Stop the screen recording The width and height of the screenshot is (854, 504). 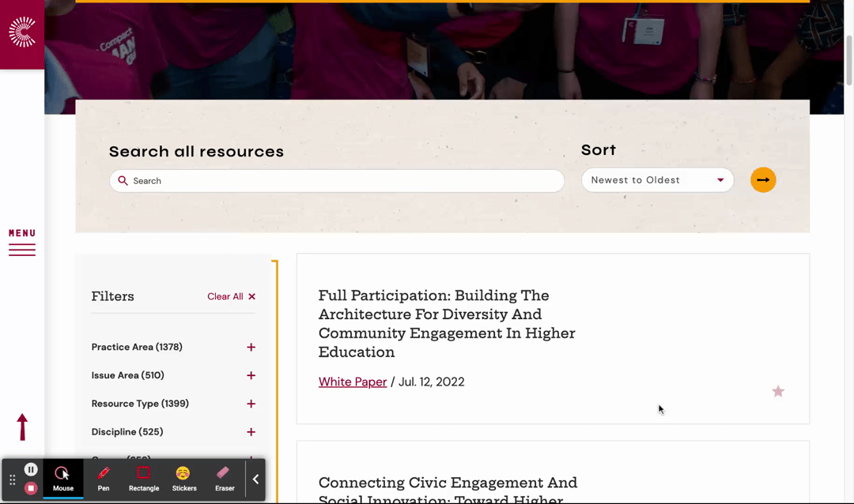[x=31, y=488]
